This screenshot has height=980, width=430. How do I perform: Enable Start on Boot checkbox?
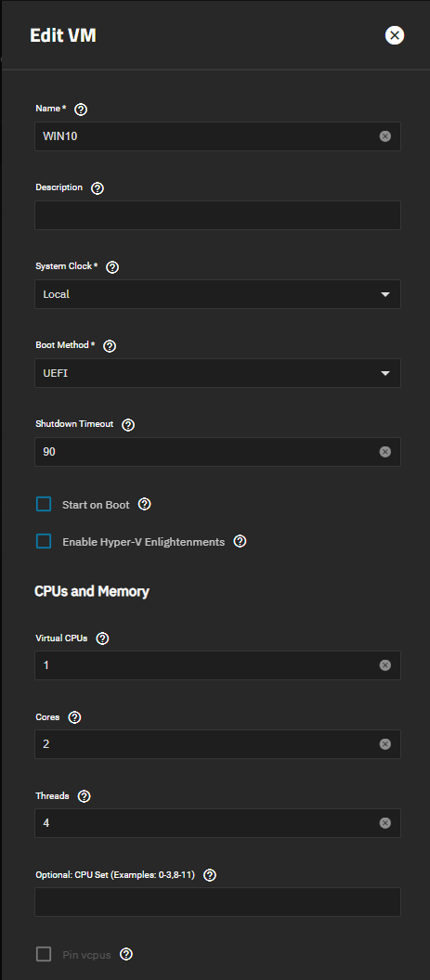pos(44,504)
